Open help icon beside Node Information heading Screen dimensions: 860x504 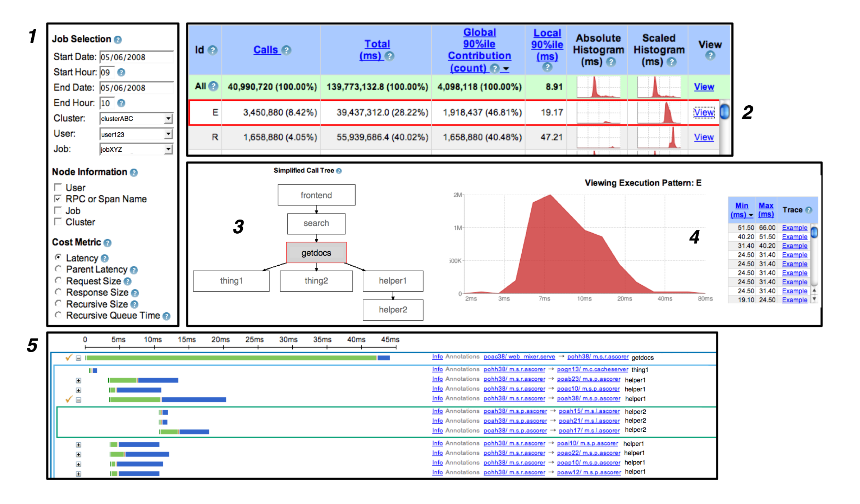click(134, 173)
